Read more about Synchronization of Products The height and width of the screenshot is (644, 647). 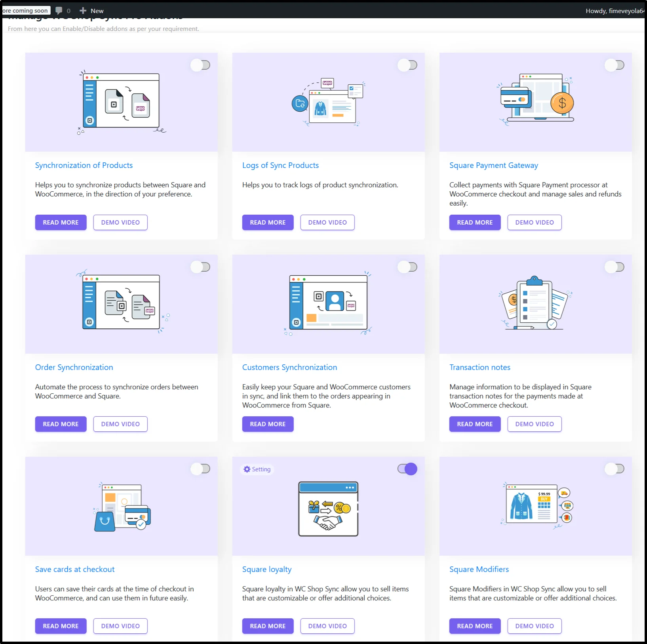tap(61, 222)
